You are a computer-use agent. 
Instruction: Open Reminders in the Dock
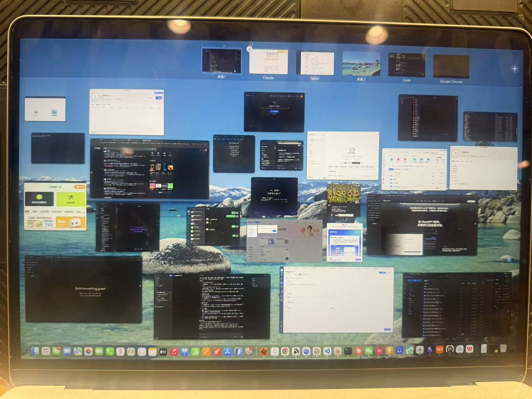point(142,352)
